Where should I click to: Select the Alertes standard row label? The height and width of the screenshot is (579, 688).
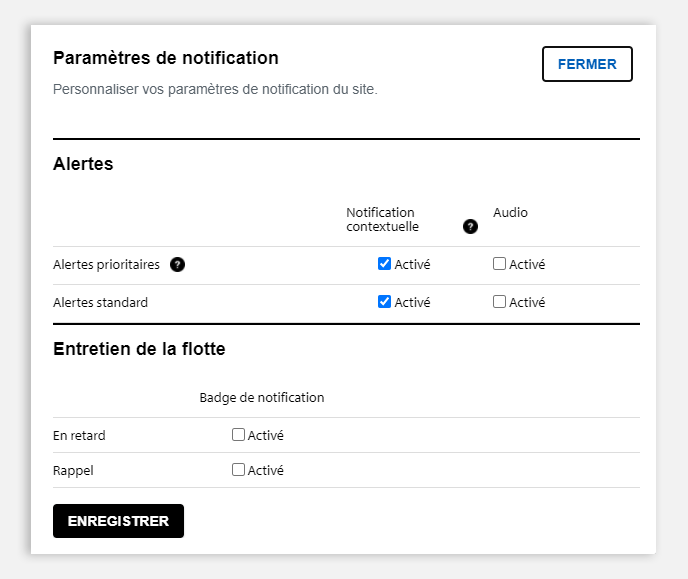100,303
